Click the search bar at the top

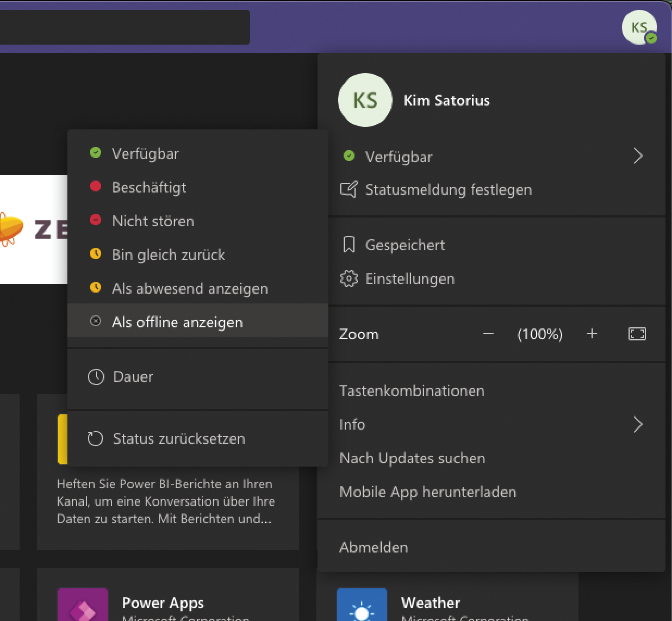[125, 27]
